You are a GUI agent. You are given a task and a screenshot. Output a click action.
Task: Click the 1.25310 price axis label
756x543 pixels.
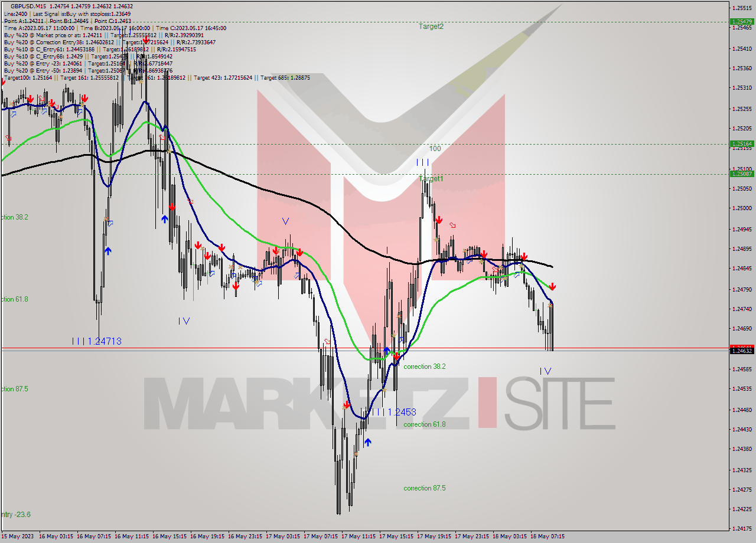742,88
